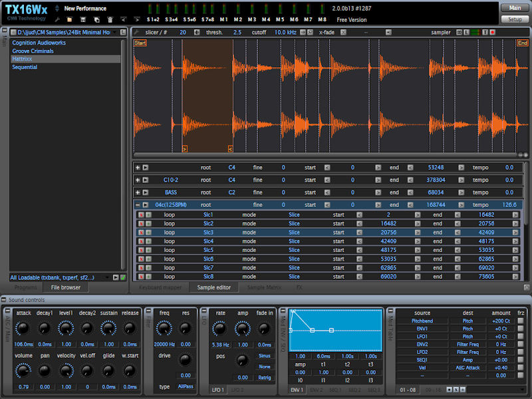The width and height of the screenshot is (532, 399).
Task: Click the wrench icon under New Performance
Action: (x=58, y=20)
